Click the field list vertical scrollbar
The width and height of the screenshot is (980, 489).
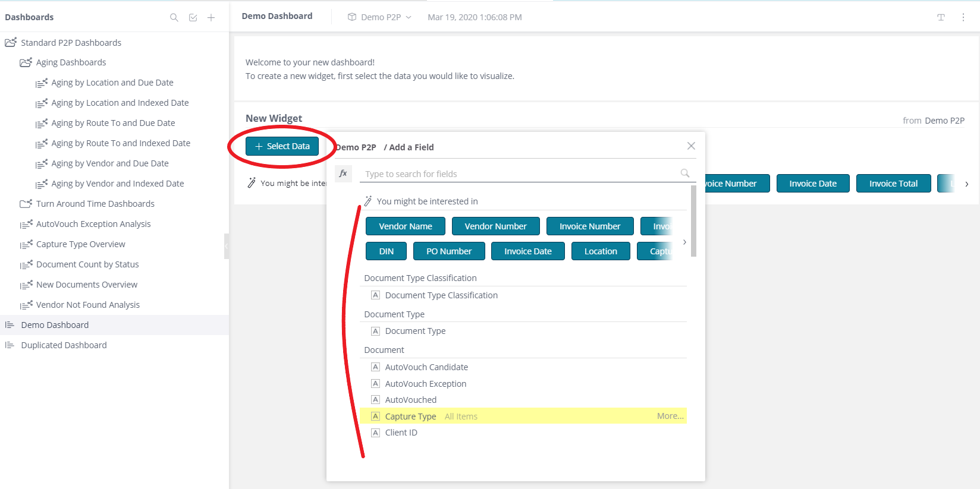click(693, 221)
